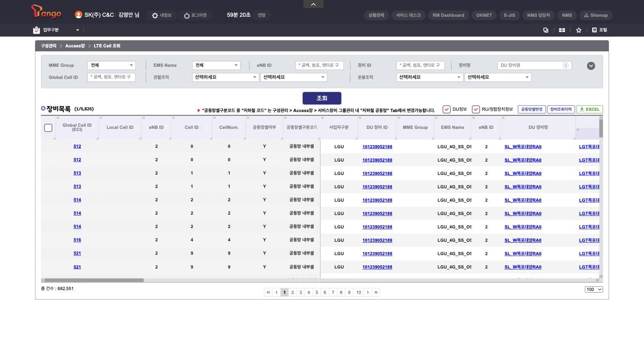644x350 pixels.
Task: Toggle the RU/정합장치정보 checkbox
Action: tap(476, 109)
